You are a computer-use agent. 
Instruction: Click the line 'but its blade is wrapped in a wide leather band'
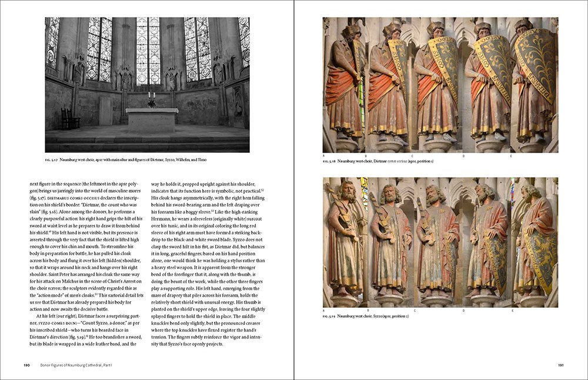point(83,344)
